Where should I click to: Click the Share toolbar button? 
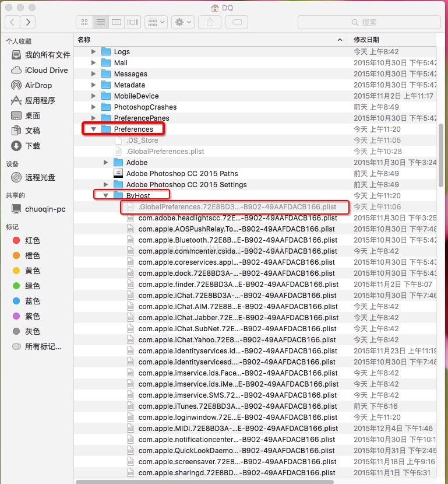coord(210,22)
